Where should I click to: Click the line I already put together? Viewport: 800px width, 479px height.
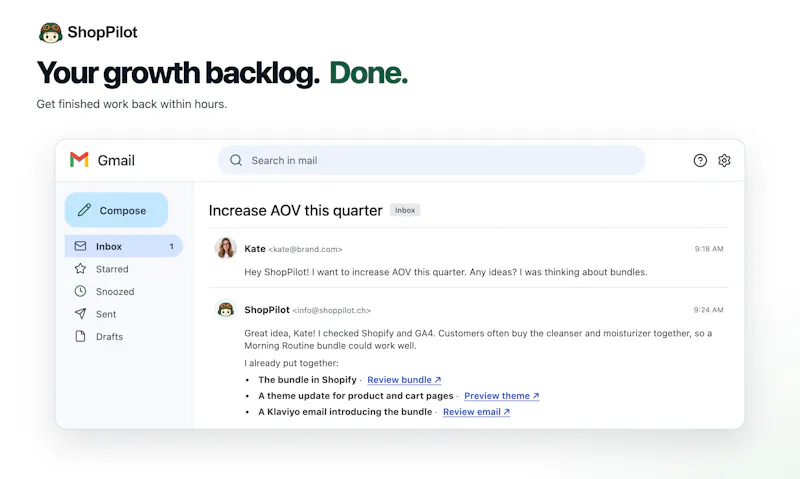[x=291, y=363]
